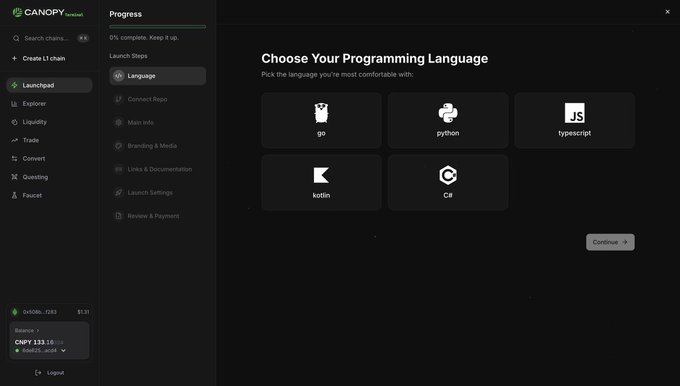
Task: Click the green wallet avatar icon
Action: (15, 312)
